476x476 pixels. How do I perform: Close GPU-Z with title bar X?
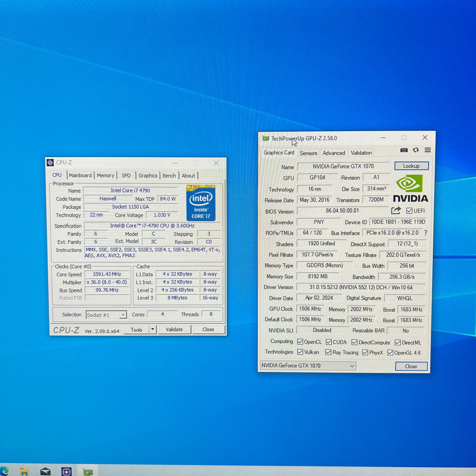click(425, 137)
